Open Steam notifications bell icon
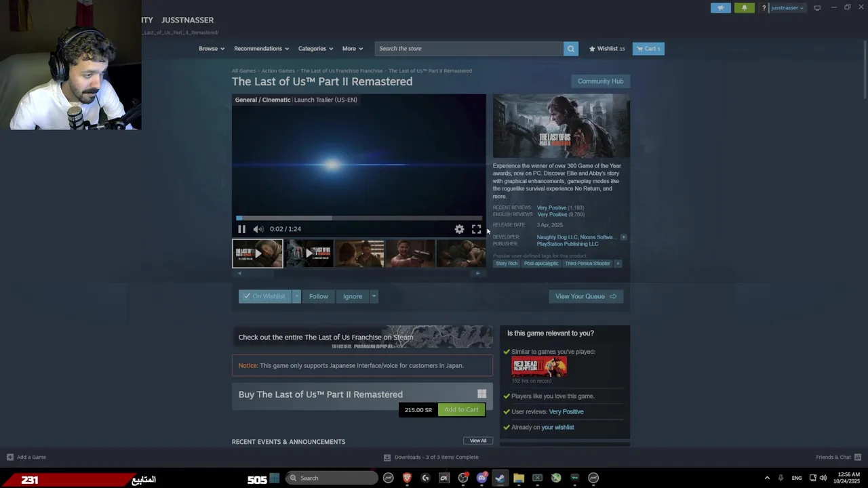This screenshot has width=868, height=488. pos(744,7)
